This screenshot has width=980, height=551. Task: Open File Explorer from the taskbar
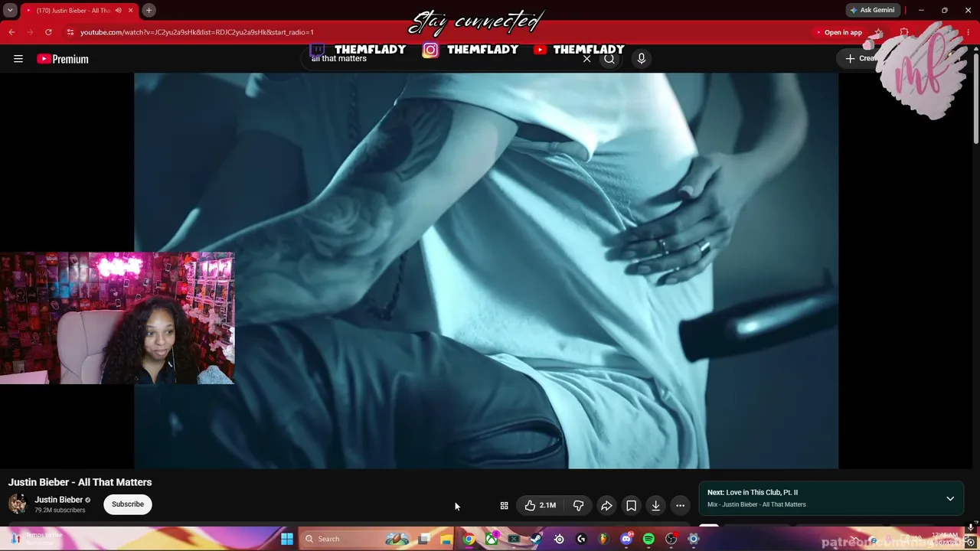(446, 539)
